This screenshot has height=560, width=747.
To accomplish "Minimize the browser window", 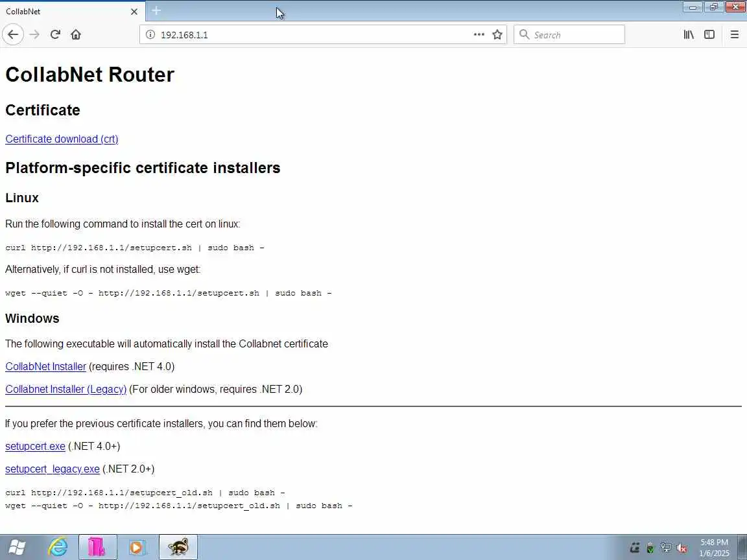I will pos(693,6).
